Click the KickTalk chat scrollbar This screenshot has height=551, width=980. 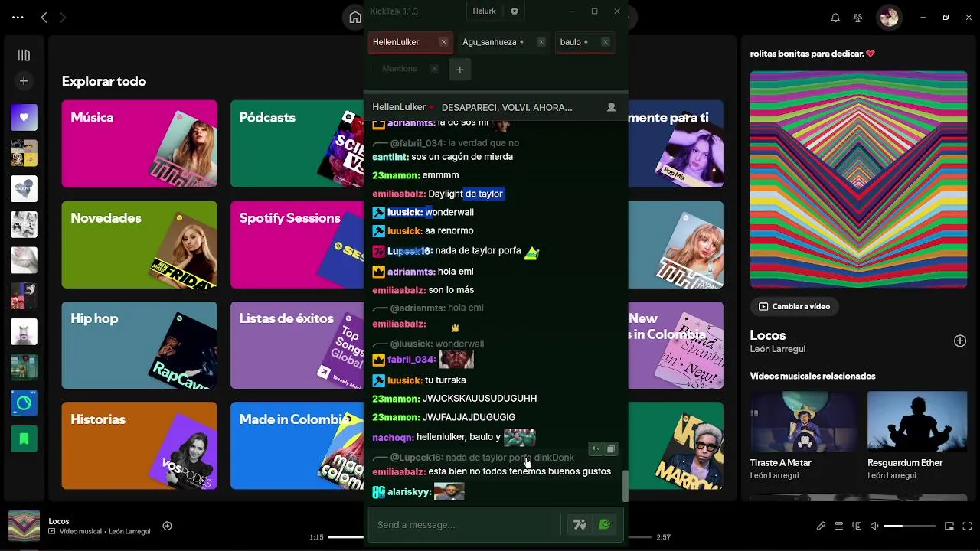[x=625, y=486]
